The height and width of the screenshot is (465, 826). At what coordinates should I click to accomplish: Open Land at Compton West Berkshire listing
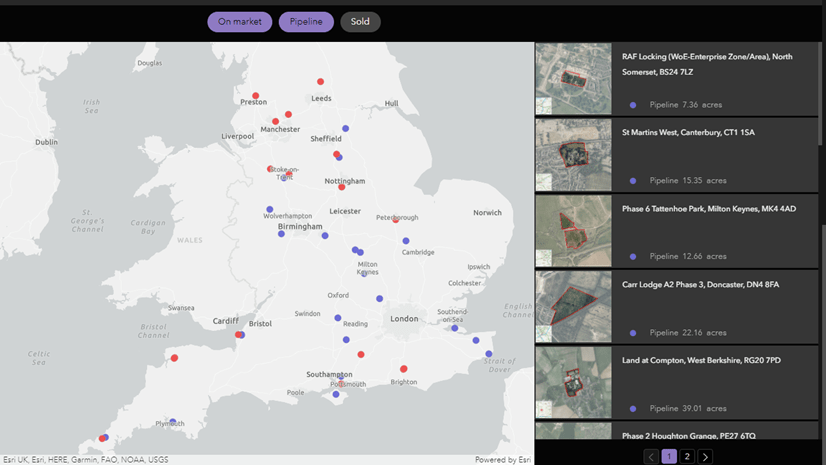[676, 382]
